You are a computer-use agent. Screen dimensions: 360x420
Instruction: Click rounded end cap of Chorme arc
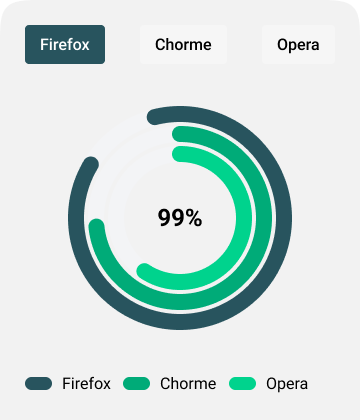tap(97, 227)
